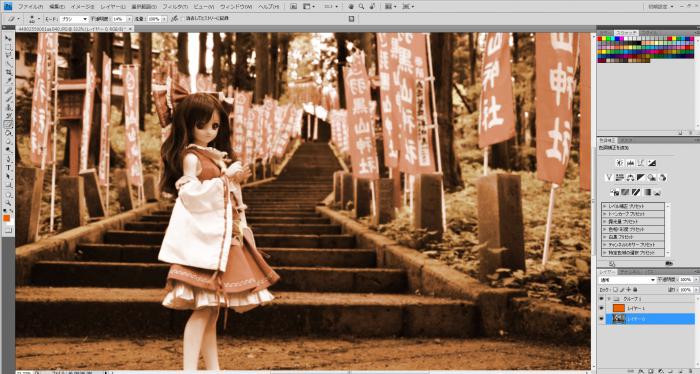
Task: Select the Lasso tool
Action: (8, 55)
